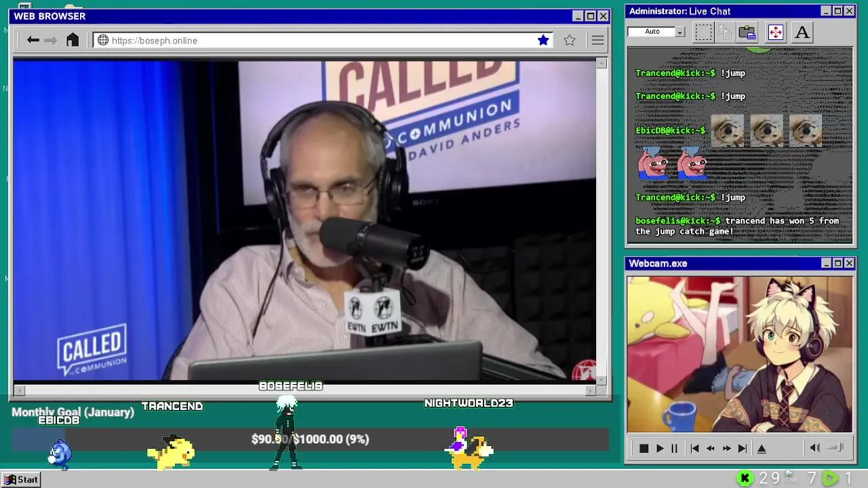The height and width of the screenshot is (488, 868).
Task: Maximize the Administrator: Live Chat window
Action: click(x=837, y=11)
